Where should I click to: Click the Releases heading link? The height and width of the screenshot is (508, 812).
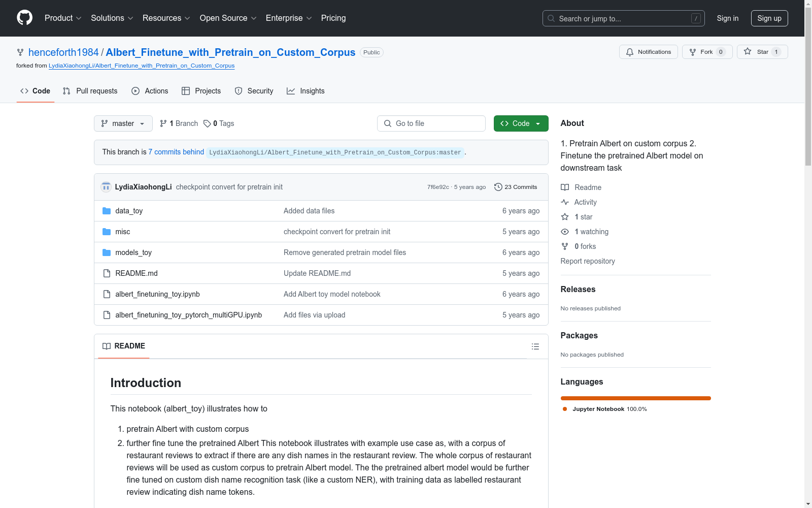point(578,289)
